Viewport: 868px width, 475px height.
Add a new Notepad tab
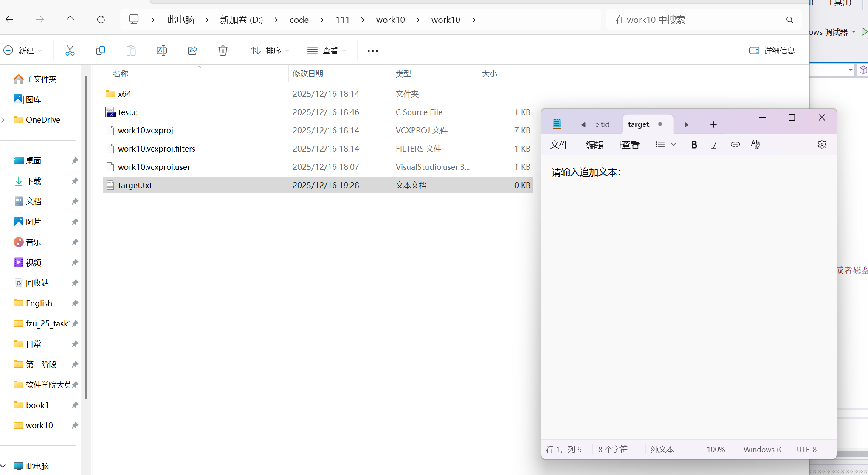point(713,124)
